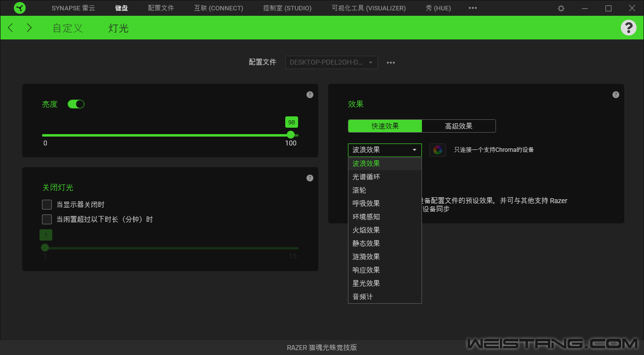Go back with the left arrow
Viewport: 644px width, 355px height.
[11, 28]
